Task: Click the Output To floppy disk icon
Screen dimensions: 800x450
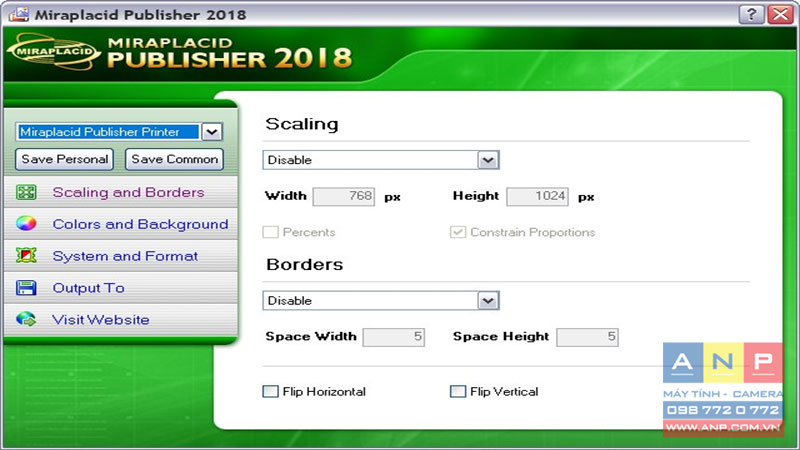Action: (x=26, y=288)
